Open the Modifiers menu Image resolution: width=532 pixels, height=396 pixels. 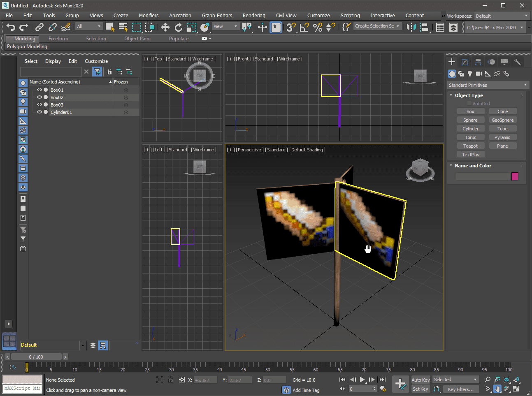(149, 15)
